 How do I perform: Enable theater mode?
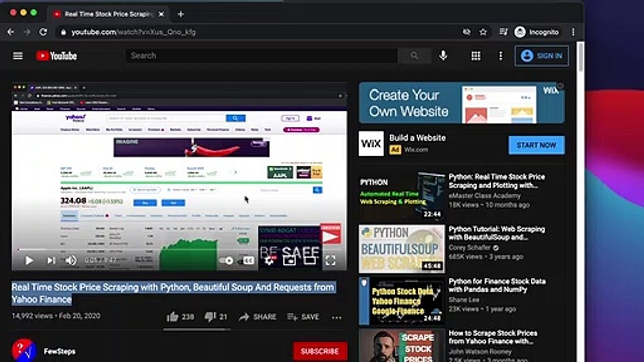pos(310,260)
